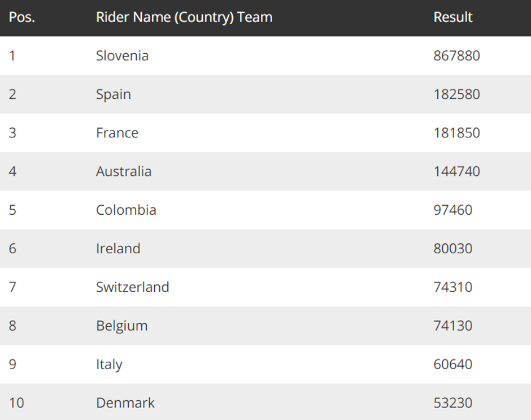531x420 pixels.
Task: Pick Belgium from the standings
Action: click(121, 326)
